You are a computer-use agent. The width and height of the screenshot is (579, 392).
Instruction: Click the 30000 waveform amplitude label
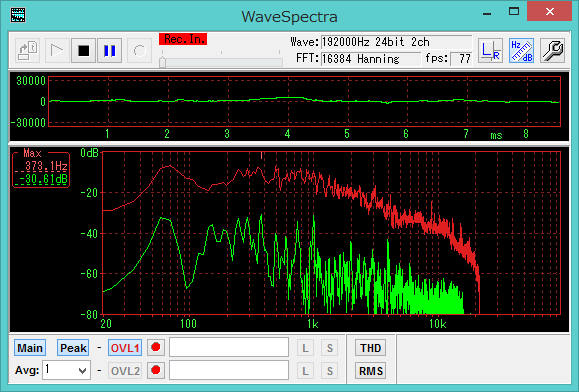point(31,81)
